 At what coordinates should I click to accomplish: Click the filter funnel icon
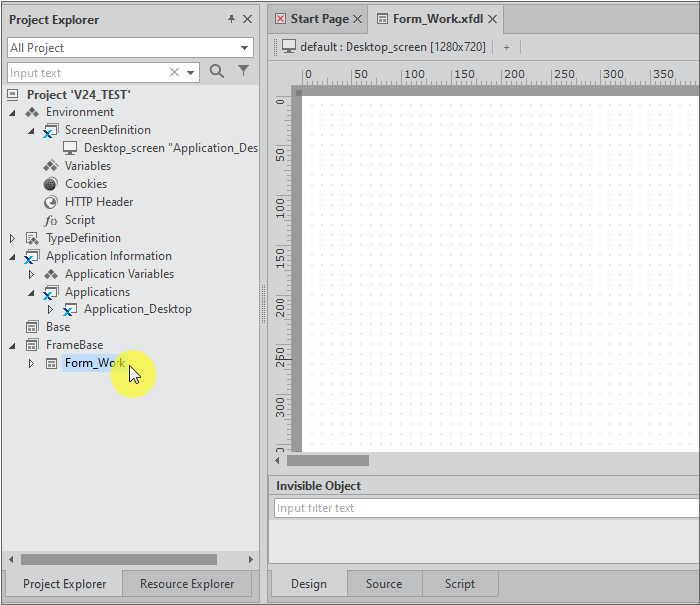tap(243, 72)
